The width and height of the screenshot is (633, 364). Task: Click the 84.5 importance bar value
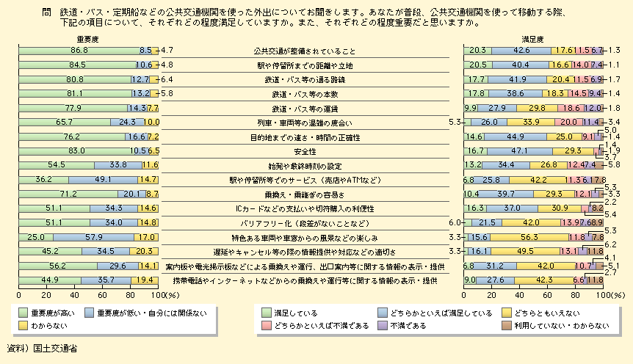[x=77, y=65]
